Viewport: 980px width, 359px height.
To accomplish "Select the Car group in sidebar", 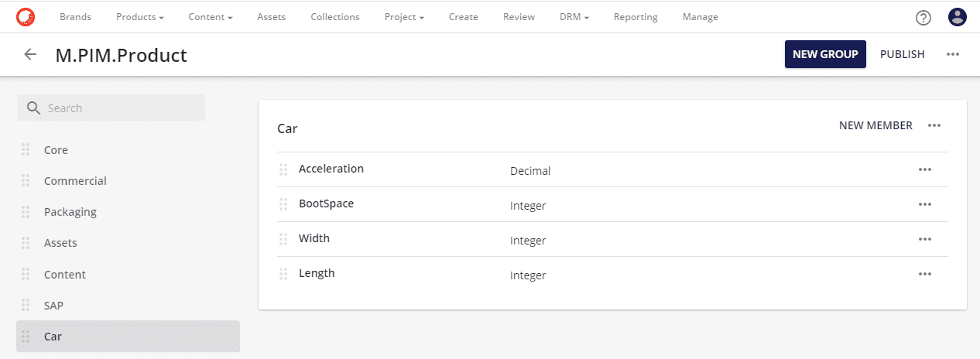I will click(x=128, y=337).
